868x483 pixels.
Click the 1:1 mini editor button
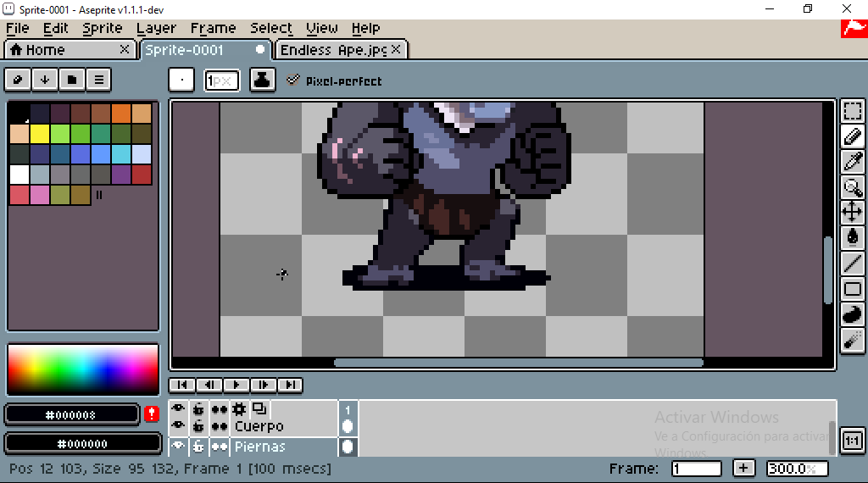click(x=853, y=441)
